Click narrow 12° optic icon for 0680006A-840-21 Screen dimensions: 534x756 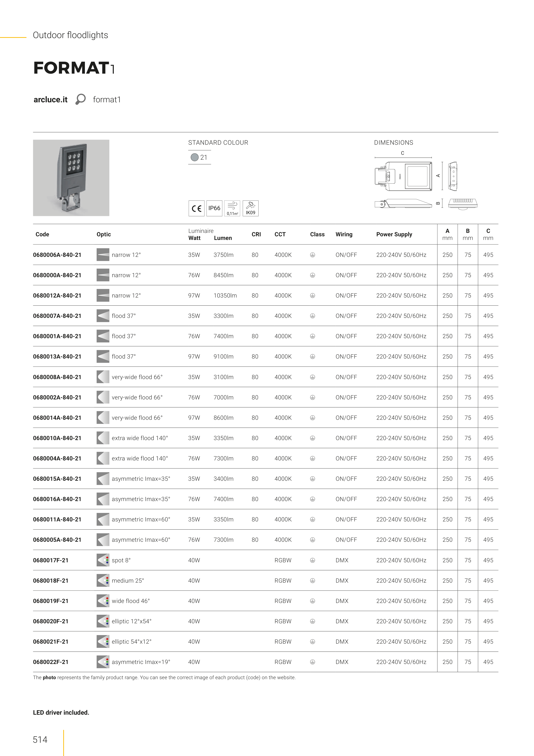[103, 255]
